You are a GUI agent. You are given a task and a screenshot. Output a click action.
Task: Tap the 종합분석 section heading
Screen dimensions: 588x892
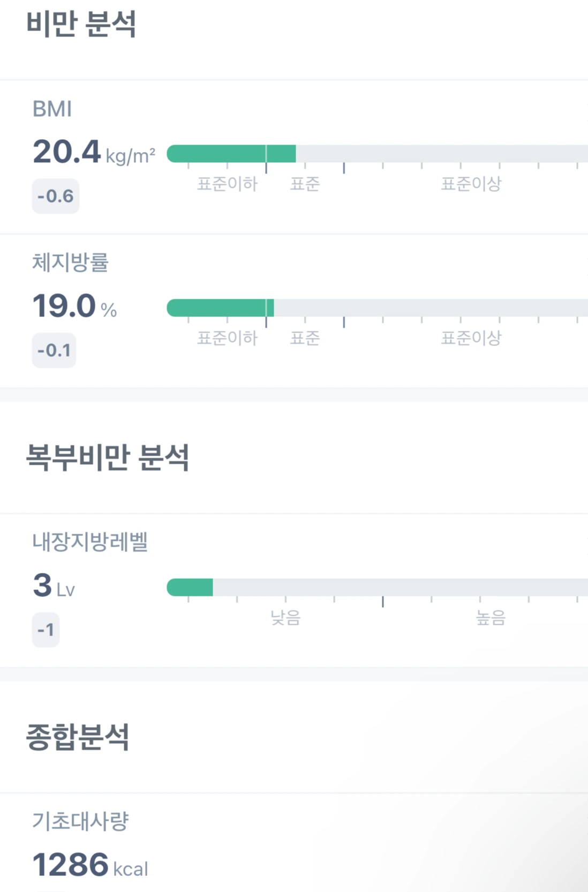(78, 737)
